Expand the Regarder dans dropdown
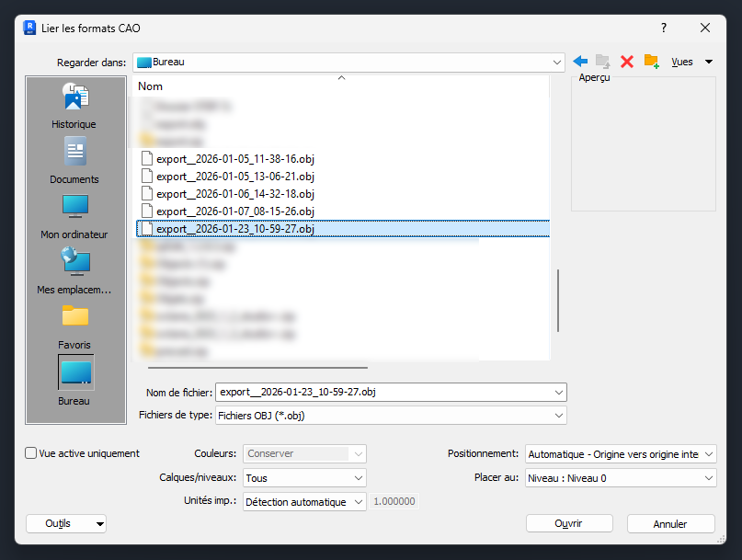The image size is (742, 560). 557,62
